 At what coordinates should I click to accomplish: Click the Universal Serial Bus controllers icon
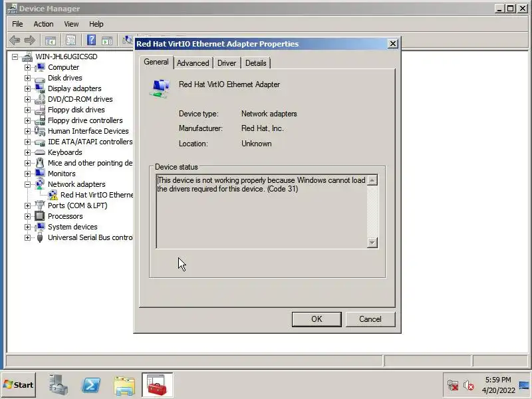point(40,237)
